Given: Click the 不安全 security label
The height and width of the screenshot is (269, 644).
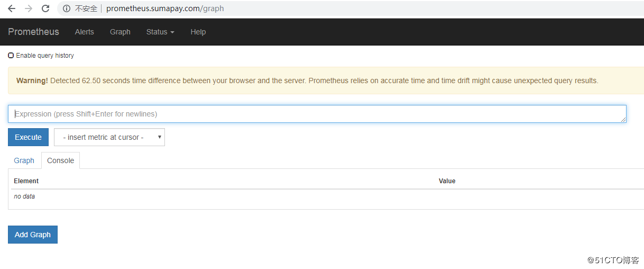Looking at the screenshot, I should pyautogui.click(x=86, y=8).
